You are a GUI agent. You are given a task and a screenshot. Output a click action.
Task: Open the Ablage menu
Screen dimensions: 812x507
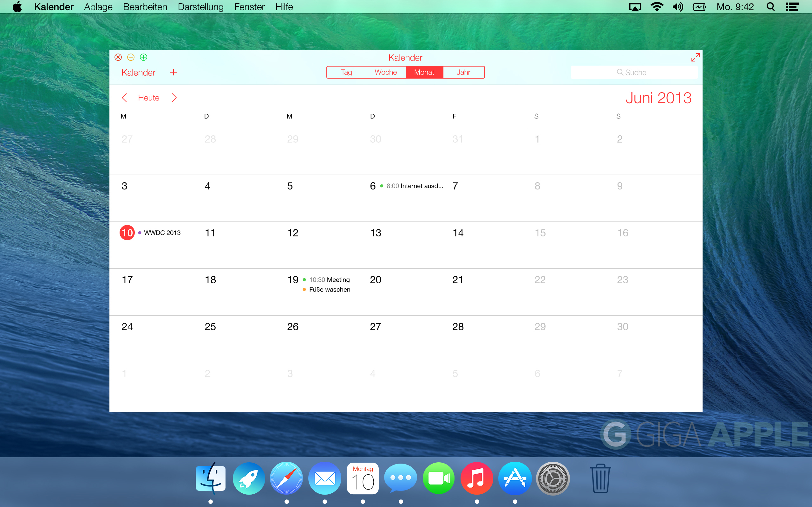tap(98, 7)
